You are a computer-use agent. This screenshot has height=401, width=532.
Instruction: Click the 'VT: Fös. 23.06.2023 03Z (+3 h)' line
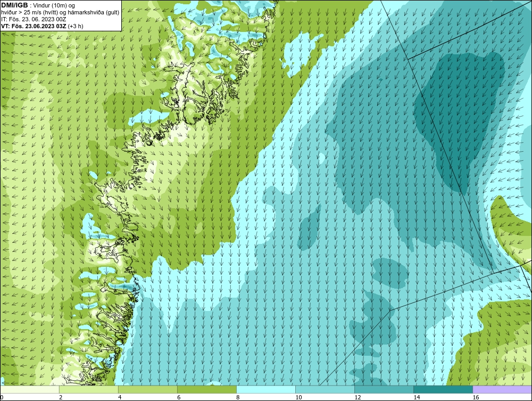coord(42,26)
